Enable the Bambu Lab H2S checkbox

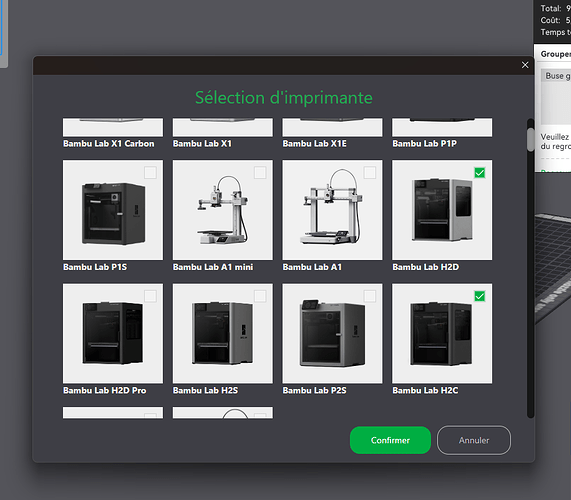point(260,296)
